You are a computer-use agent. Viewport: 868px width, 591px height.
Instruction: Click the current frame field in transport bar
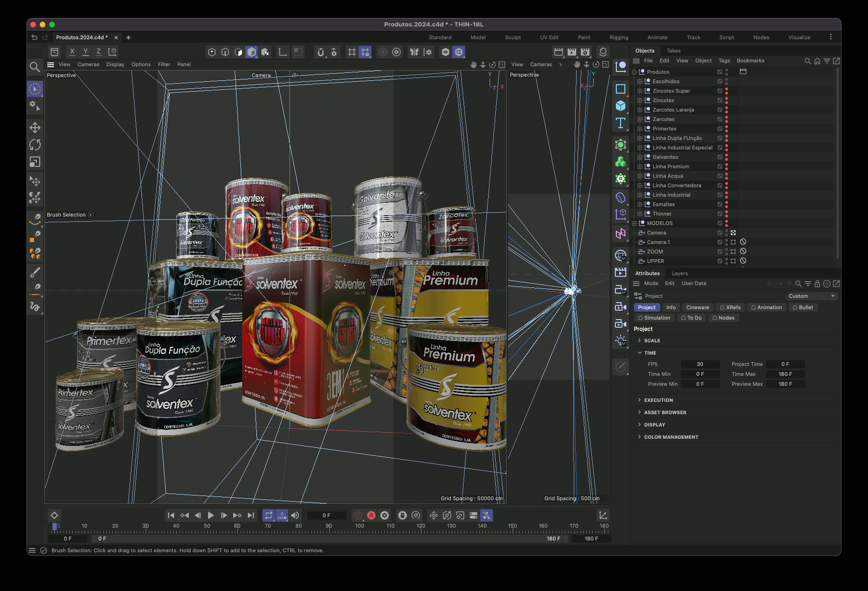(x=326, y=515)
